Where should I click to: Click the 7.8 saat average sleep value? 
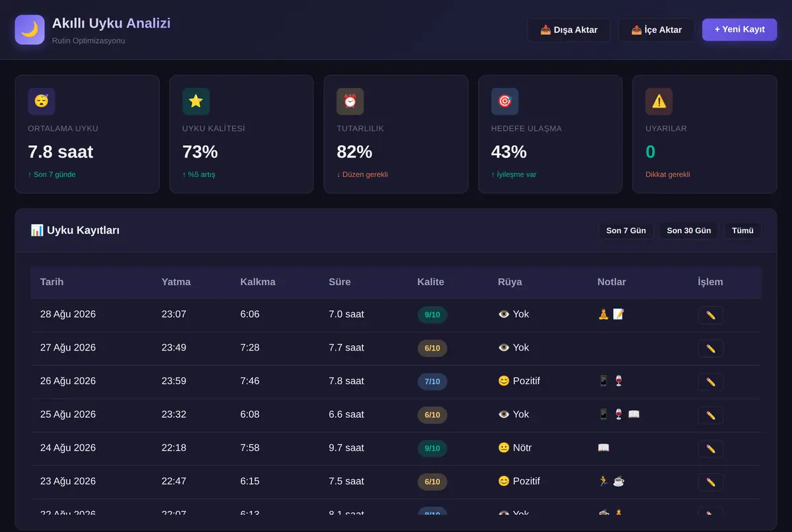[x=61, y=152]
